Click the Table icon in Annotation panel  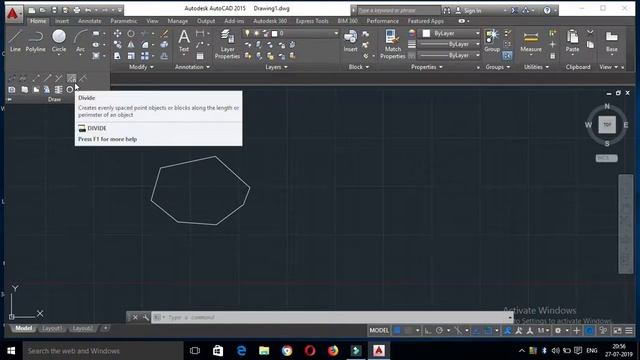(200, 56)
